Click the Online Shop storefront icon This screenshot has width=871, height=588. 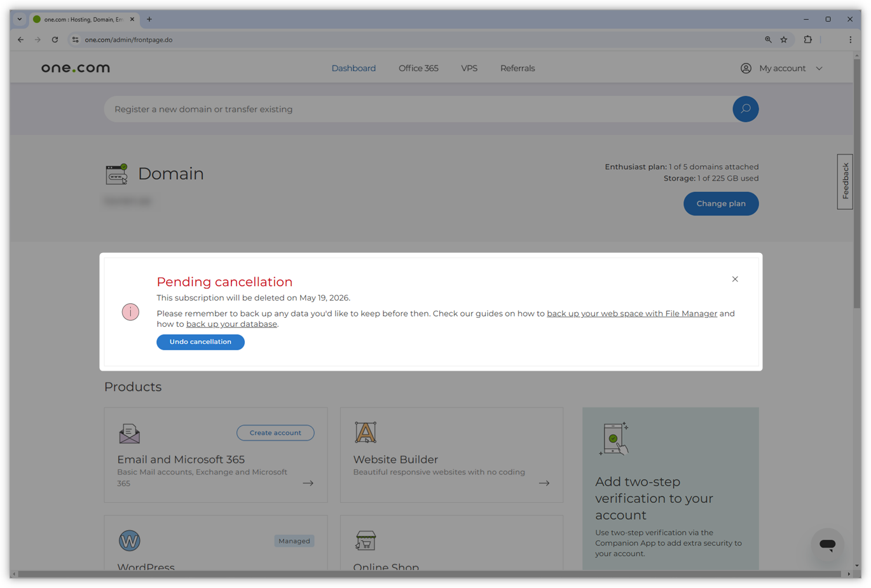(365, 540)
